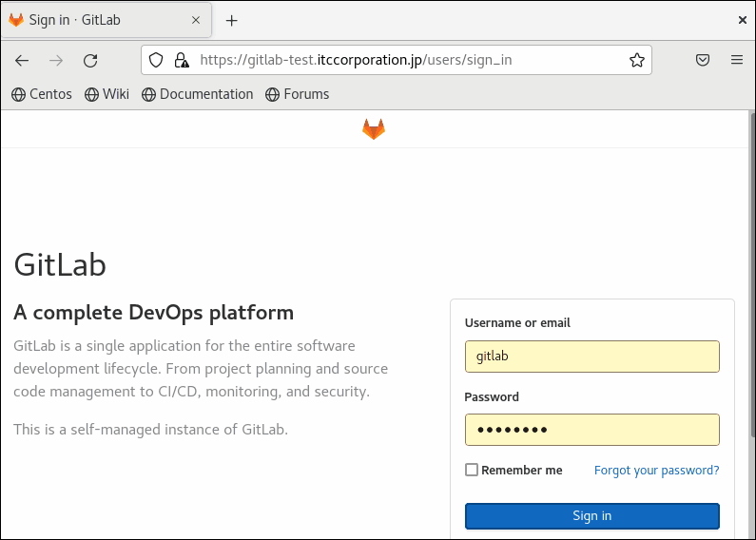Close the browser window

tap(743, 20)
